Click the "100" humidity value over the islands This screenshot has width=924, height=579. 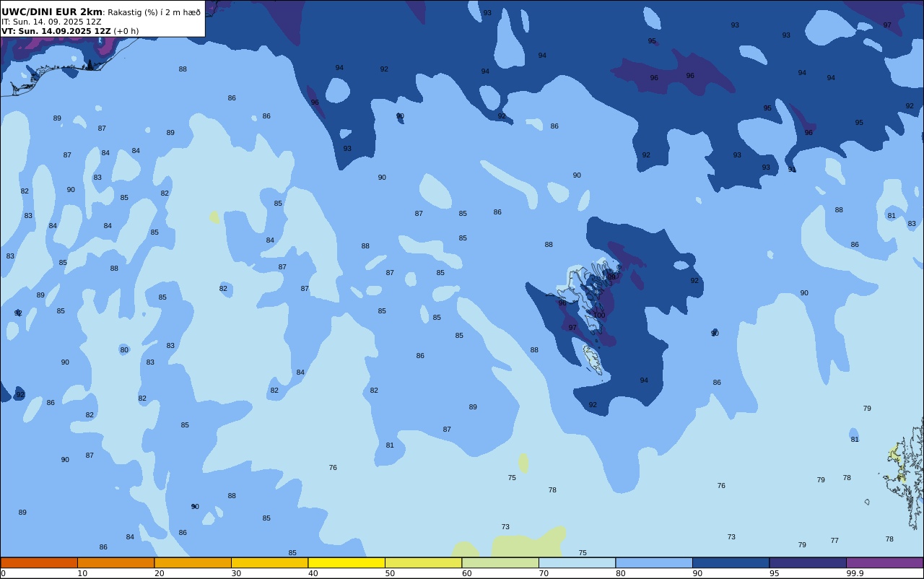click(599, 315)
